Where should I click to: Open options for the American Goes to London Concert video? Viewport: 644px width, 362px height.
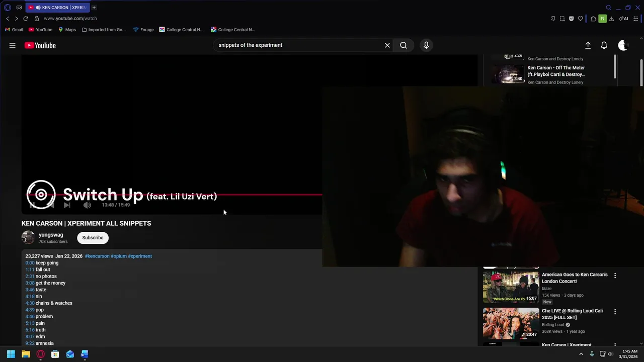click(615, 276)
